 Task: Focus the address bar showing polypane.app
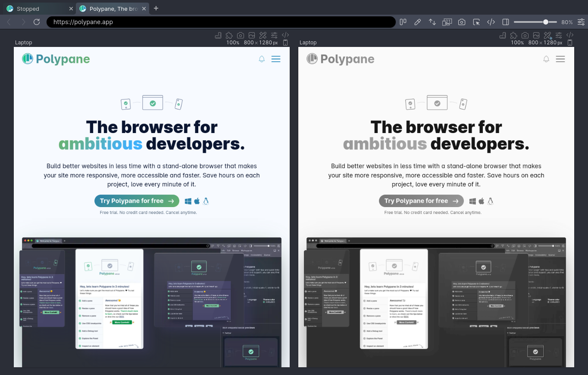(x=221, y=22)
